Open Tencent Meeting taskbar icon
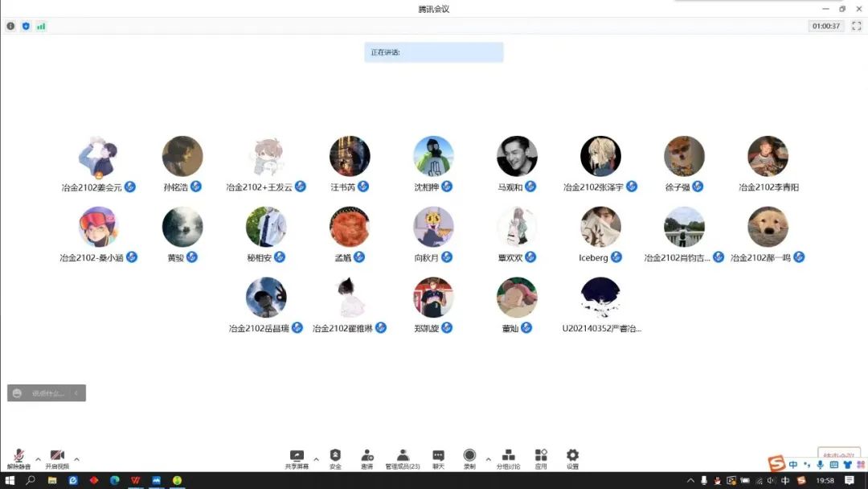 (x=156, y=480)
